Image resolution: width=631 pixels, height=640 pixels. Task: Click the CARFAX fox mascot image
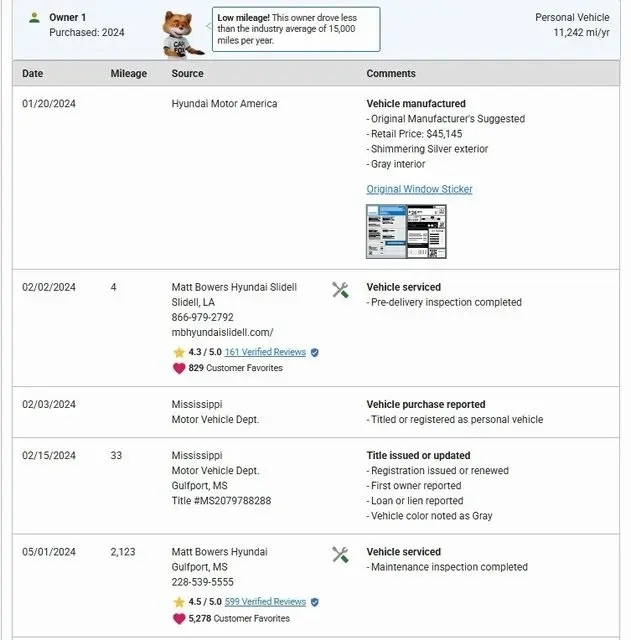tap(182, 36)
